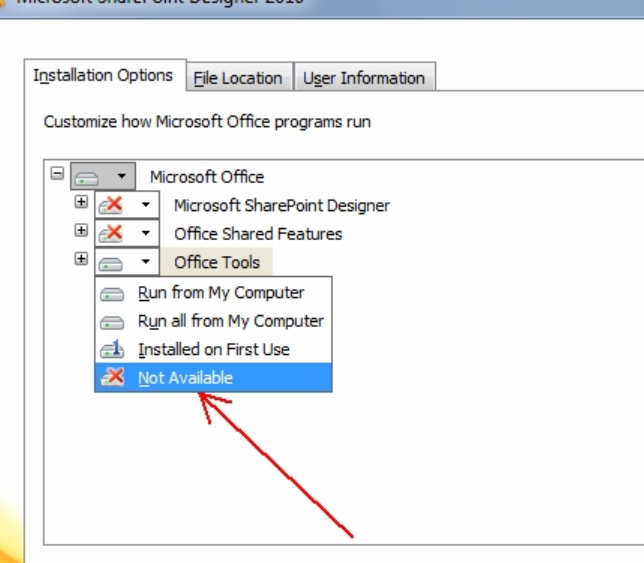Choose Run all from My Computer
The image size is (644, 563).
[213, 321]
